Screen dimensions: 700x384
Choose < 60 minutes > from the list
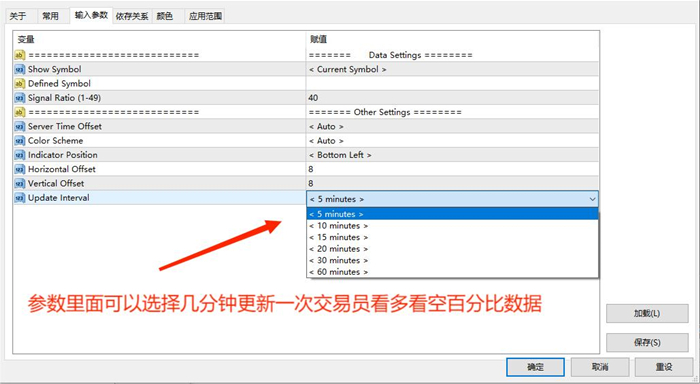[452, 272]
